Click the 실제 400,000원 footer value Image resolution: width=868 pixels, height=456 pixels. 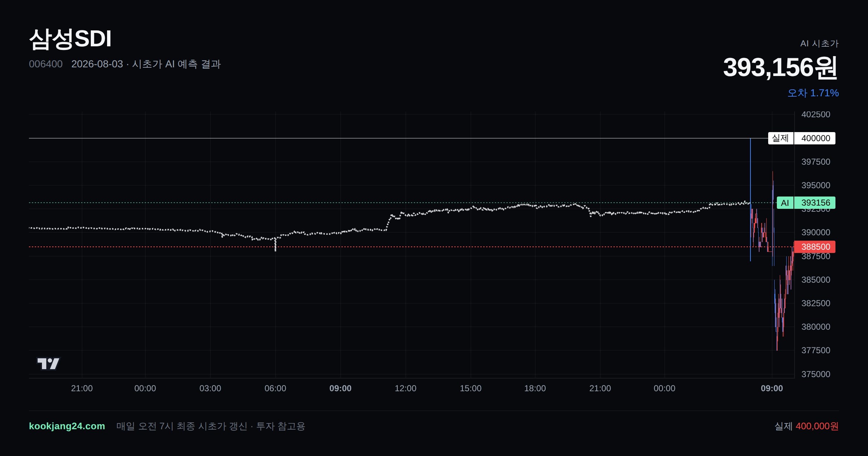(x=807, y=426)
